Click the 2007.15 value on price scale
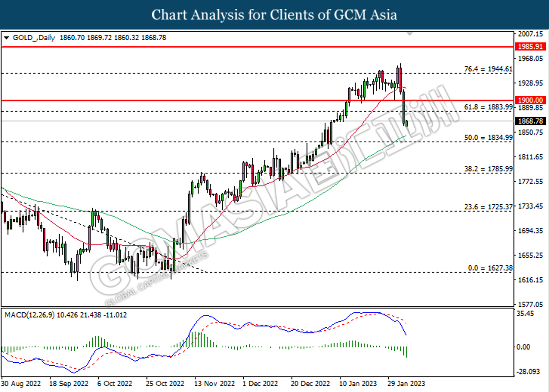 coord(530,34)
